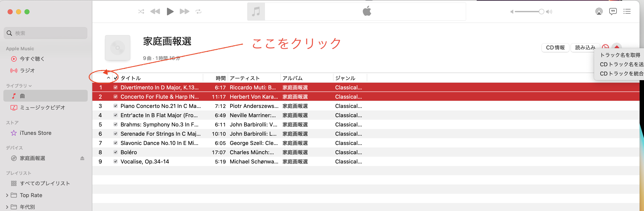Select the Boléro track title
Viewport: 644px width, 211px height.
[x=129, y=152]
